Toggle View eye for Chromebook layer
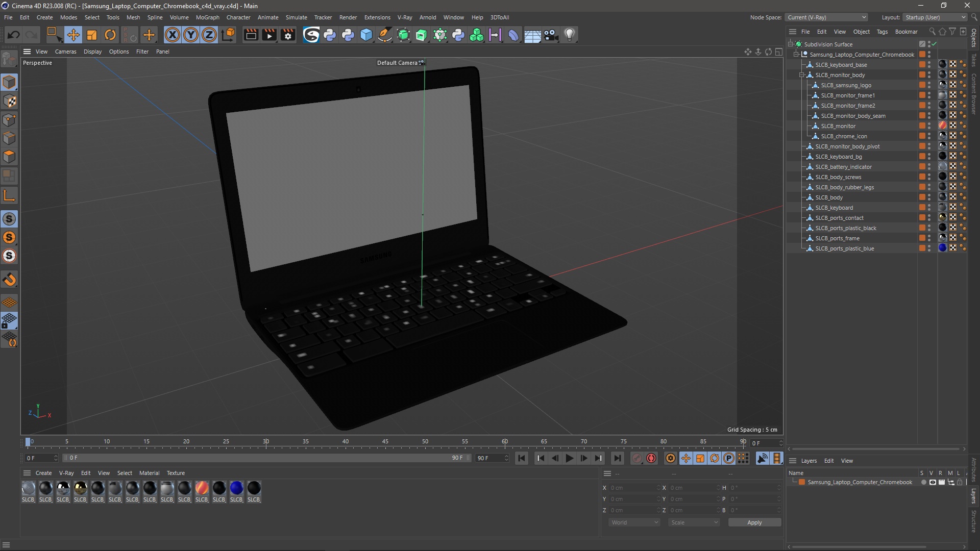This screenshot has width=980, height=551. tap(933, 482)
